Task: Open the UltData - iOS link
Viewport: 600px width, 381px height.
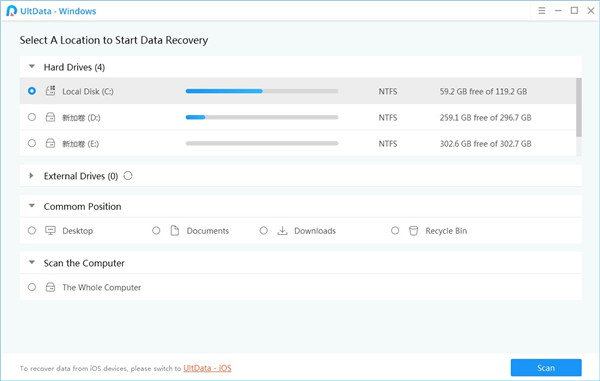Action: (x=207, y=368)
